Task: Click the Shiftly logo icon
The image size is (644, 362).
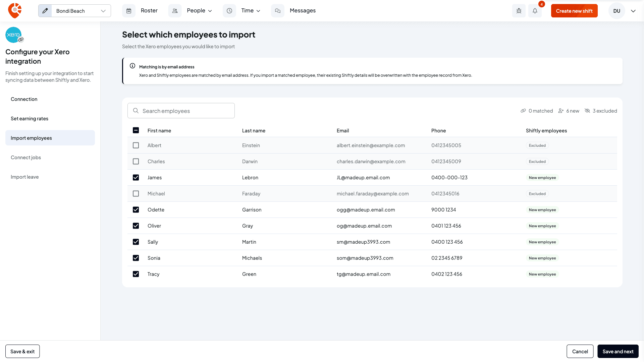Action: click(x=15, y=11)
